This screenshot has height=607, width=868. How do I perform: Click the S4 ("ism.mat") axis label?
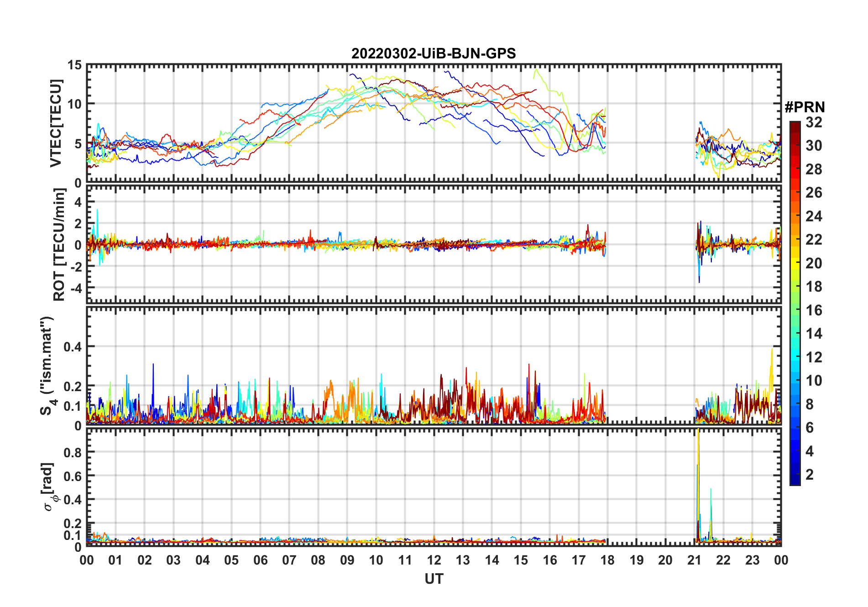coord(47,366)
